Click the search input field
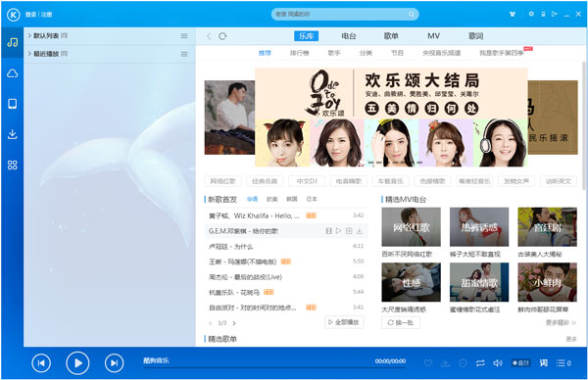This screenshot has height=380, width=588. pyautogui.click(x=345, y=15)
